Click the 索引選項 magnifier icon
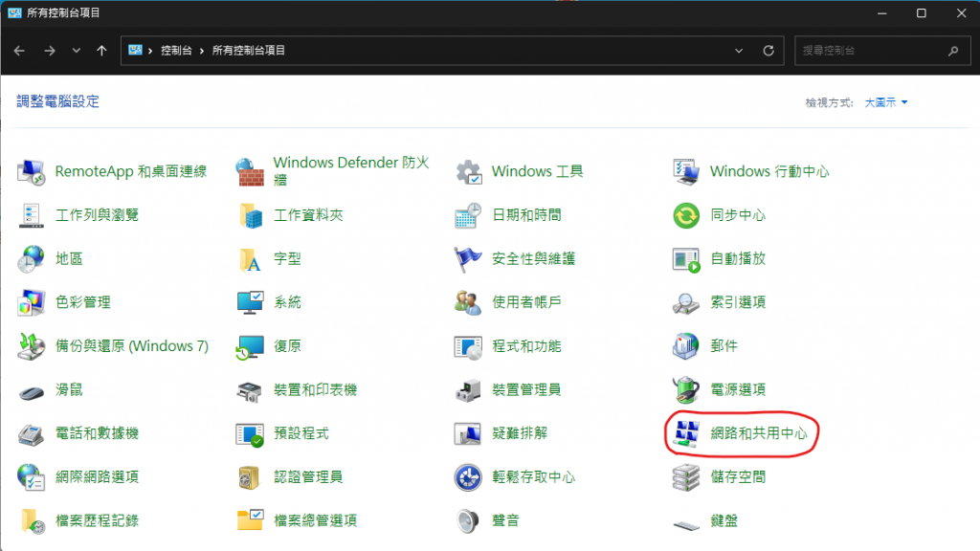This screenshot has height=551, width=980. (x=686, y=303)
